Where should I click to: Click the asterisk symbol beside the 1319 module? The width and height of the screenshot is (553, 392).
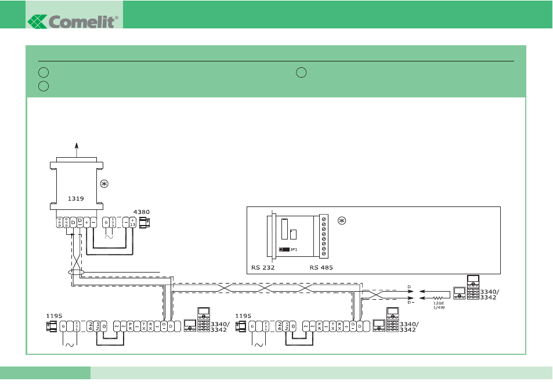pos(104,184)
